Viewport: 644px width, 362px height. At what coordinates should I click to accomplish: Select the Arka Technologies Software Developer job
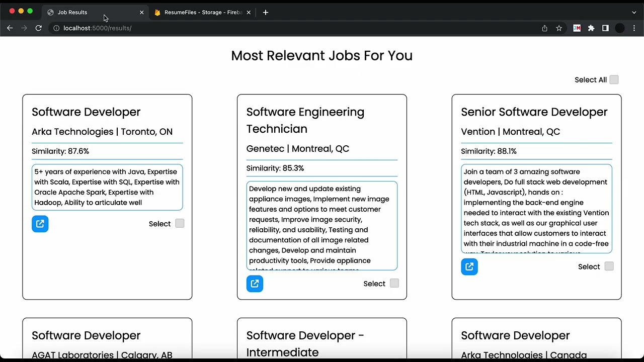click(180, 224)
